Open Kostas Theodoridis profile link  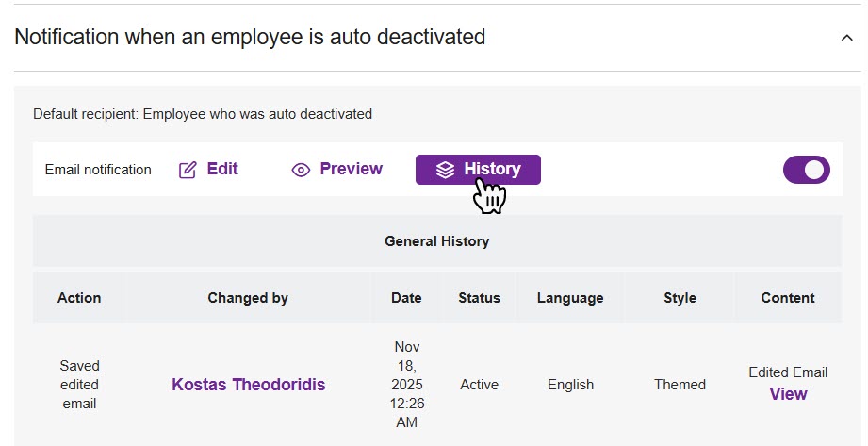249,385
